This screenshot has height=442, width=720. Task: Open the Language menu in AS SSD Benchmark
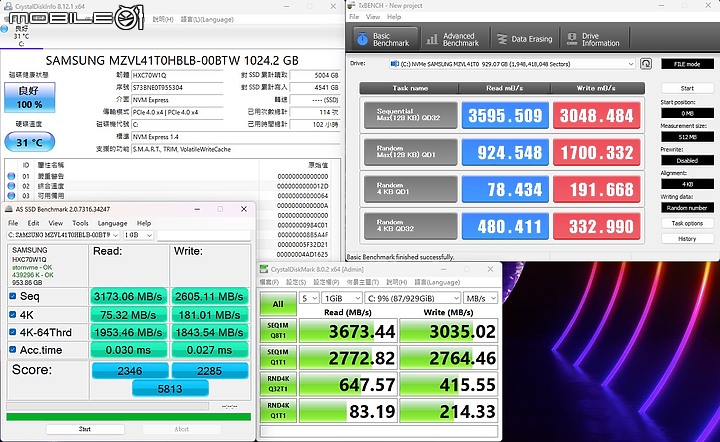pyautogui.click(x=112, y=223)
